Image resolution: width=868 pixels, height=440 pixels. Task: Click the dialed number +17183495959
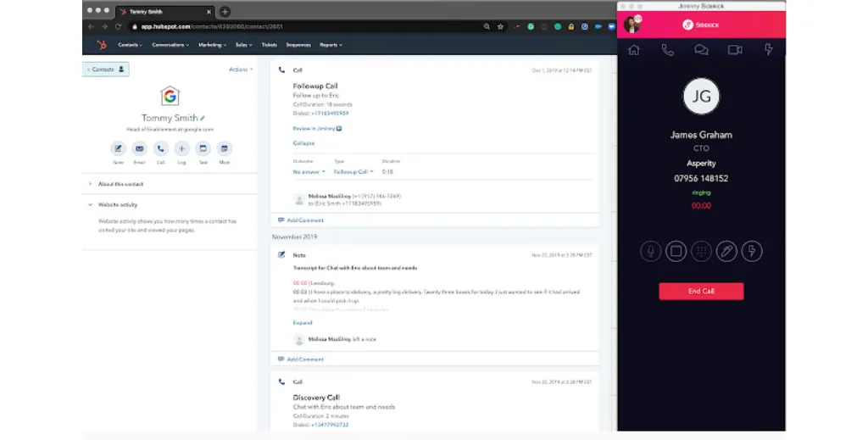(330, 114)
